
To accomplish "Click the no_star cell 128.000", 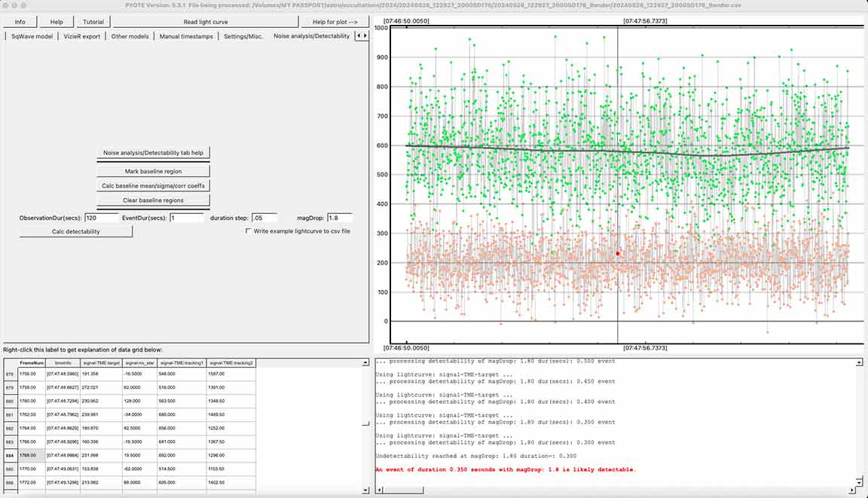I will tap(139, 401).
